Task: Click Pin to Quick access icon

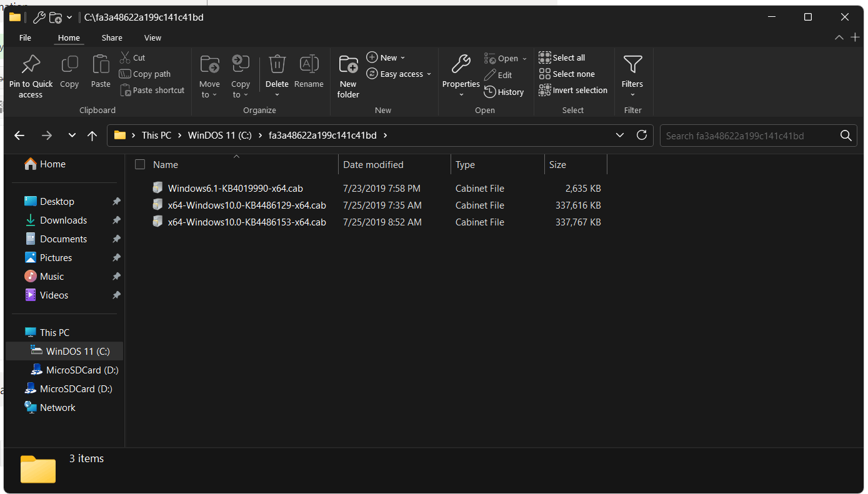Action: [31, 64]
